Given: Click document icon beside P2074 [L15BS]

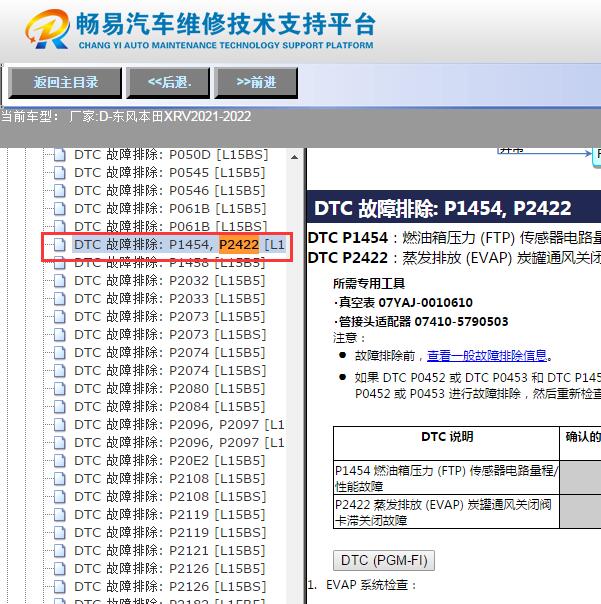Looking at the screenshot, I should 60,371.
